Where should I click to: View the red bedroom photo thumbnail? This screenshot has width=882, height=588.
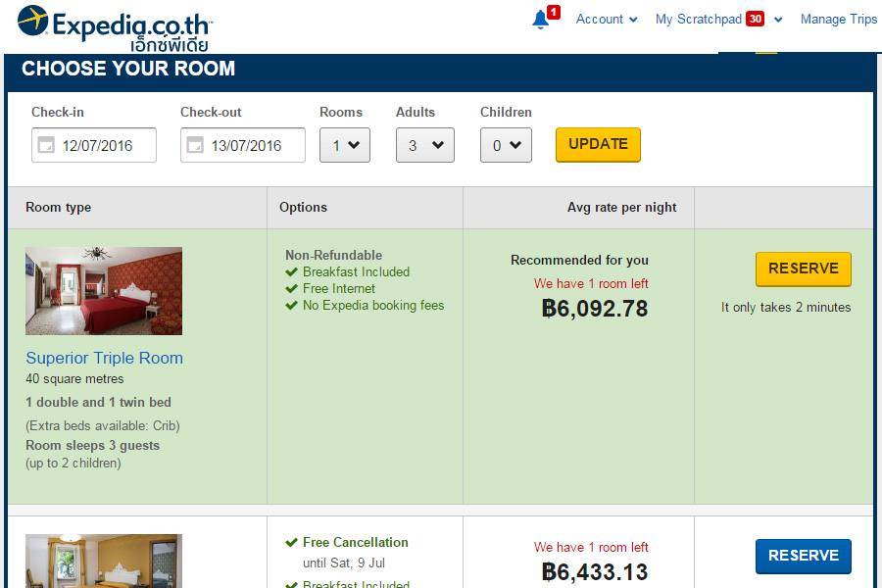[104, 290]
